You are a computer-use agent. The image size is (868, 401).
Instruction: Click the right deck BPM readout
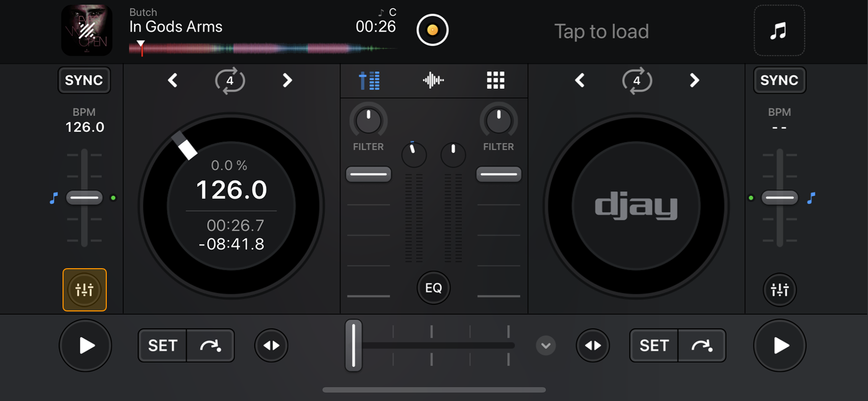[780, 127]
